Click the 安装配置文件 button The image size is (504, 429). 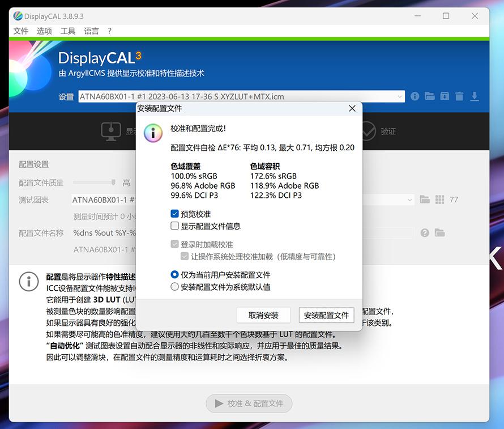click(x=326, y=315)
